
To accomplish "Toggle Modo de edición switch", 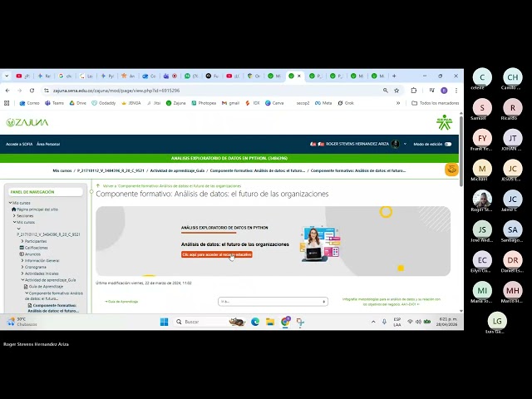I will [448, 144].
